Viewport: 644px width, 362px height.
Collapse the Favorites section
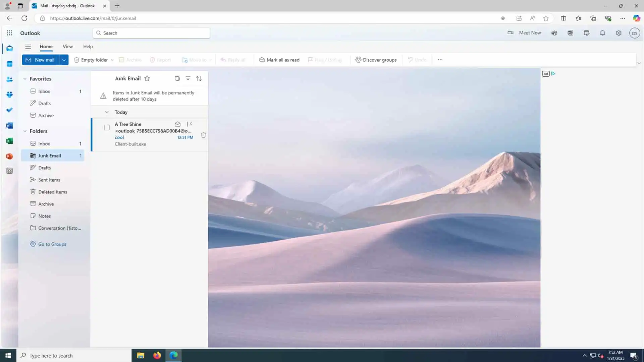[25, 79]
